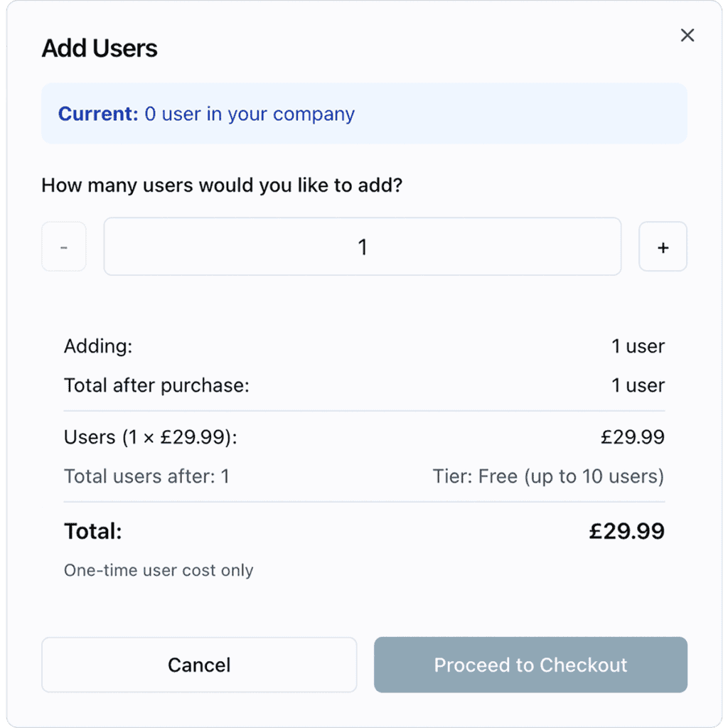728x728 pixels.
Task: Click the 'How many users' question label
Action: pyautogui.click(x=222, y=186)
